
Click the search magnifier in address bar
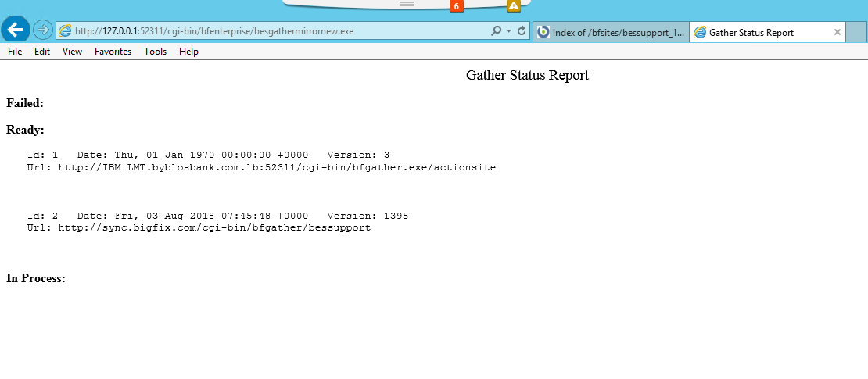(497, 31)
